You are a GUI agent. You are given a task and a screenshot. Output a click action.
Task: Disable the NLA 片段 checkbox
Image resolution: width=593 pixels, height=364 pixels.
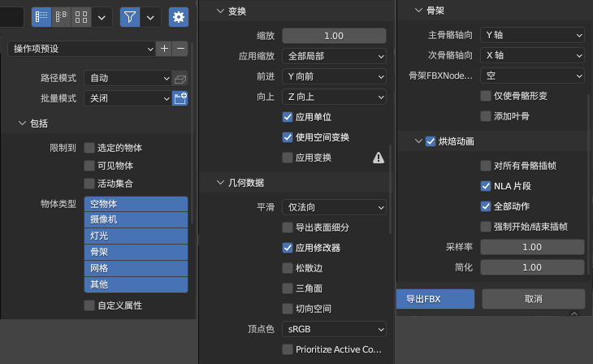tap(486, 186)
